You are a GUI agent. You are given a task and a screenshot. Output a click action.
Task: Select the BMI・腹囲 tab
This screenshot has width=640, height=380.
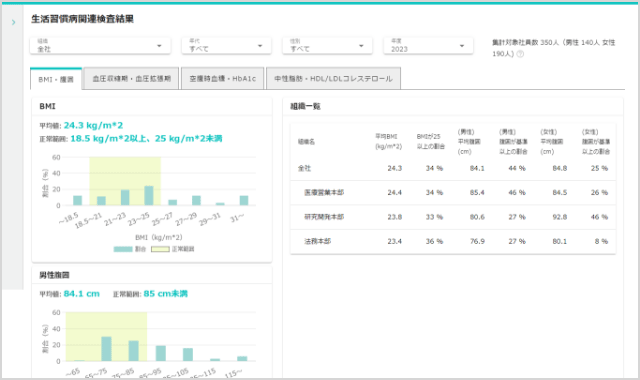(x=56, y=79)
